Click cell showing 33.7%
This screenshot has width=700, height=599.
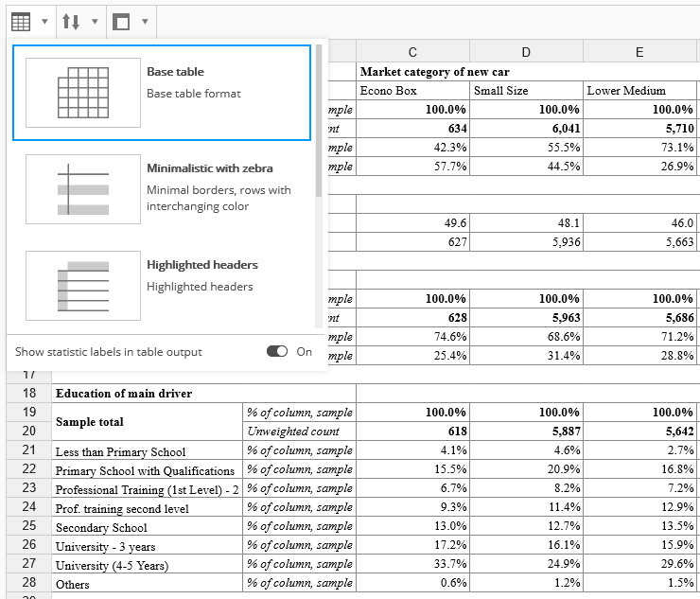pyautogui.click(x=413, y=564)
